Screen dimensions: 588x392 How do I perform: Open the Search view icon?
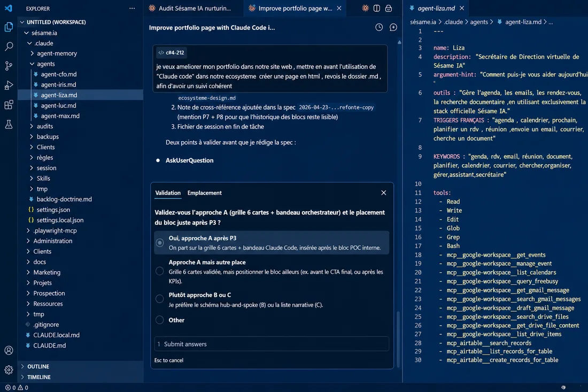pos(9,47)
